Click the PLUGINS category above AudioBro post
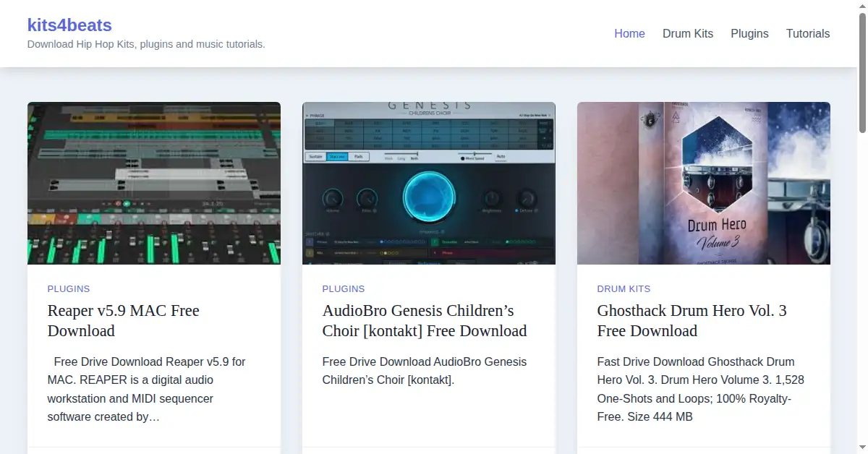Screen dimensions: 868x454 pos(344,288)
